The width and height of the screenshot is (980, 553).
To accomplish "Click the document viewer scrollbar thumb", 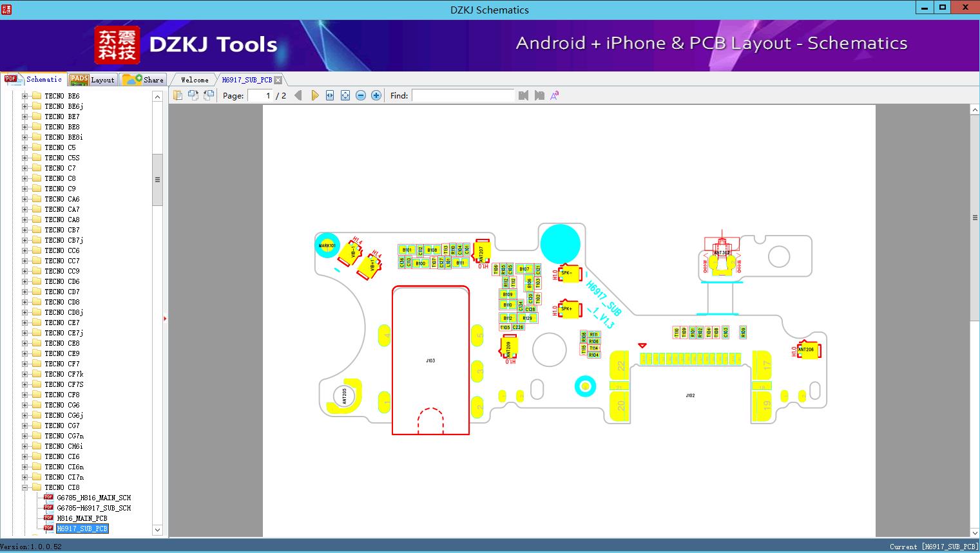I will tap(975, 218).
